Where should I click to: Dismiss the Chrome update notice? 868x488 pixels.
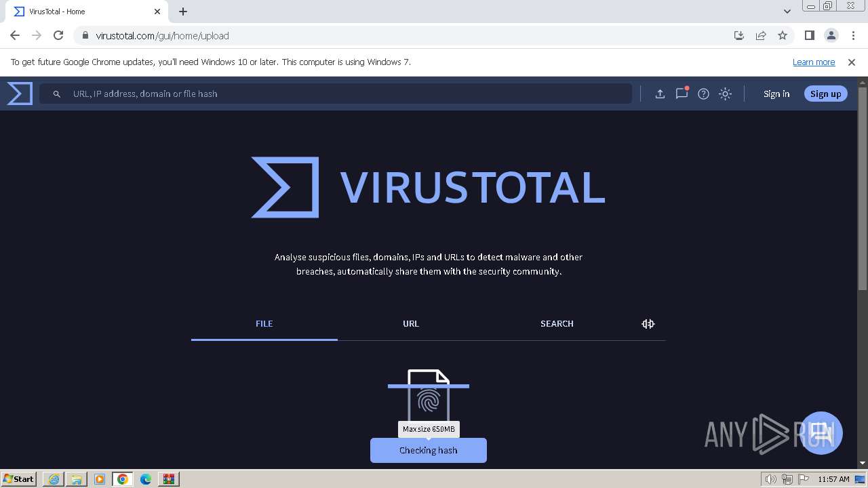[852, 62]
